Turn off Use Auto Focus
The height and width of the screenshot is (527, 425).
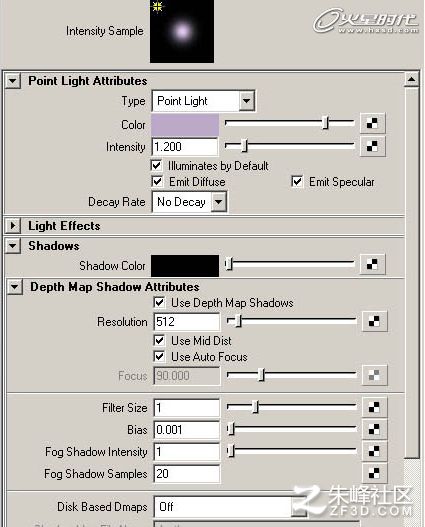click(x=159, y=356)
